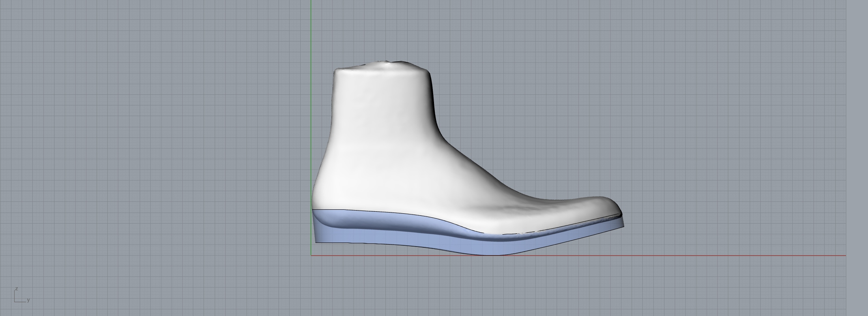Click the origin where the axes intersect
Viewport: 868px width, 316px height.
click(x=311, y=255)
